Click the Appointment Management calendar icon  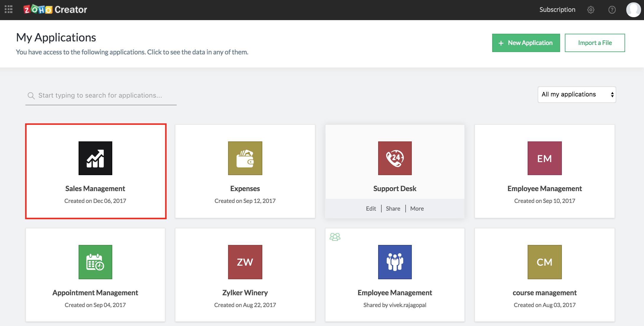click(95, 262)
